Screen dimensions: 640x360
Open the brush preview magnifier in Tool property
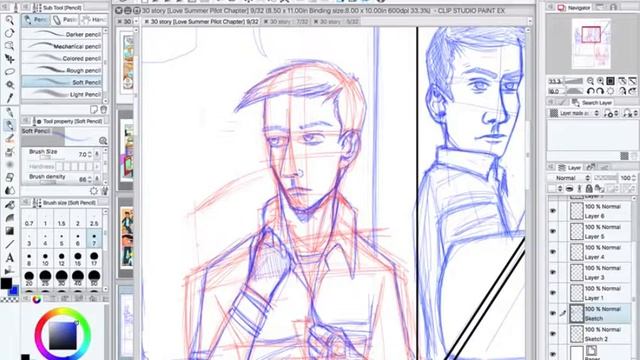tap(103, 140)
